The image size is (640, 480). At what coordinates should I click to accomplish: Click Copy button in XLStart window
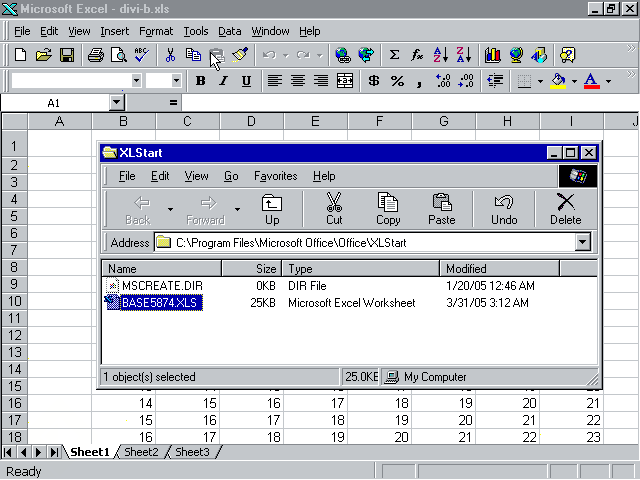tap(388, 209)
